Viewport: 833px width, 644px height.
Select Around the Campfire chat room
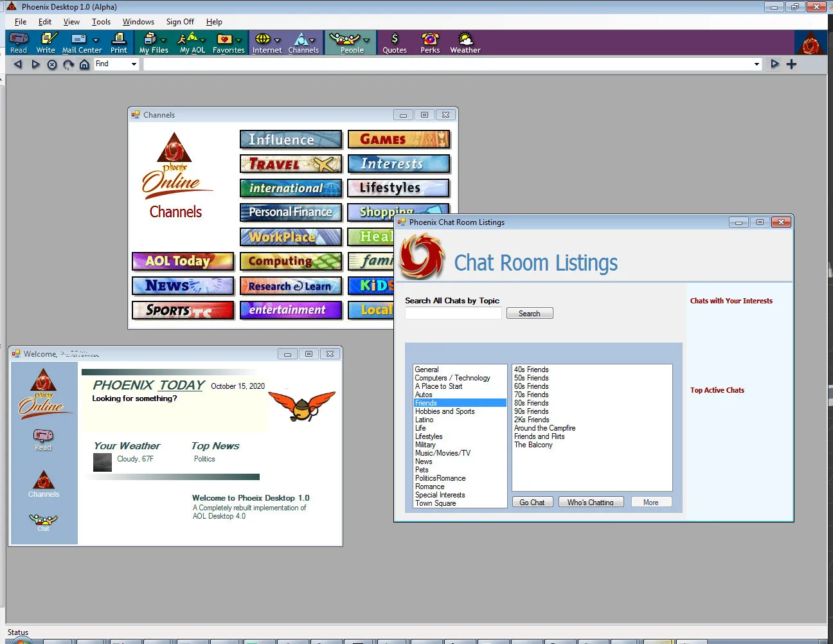[x=544, y=428]
